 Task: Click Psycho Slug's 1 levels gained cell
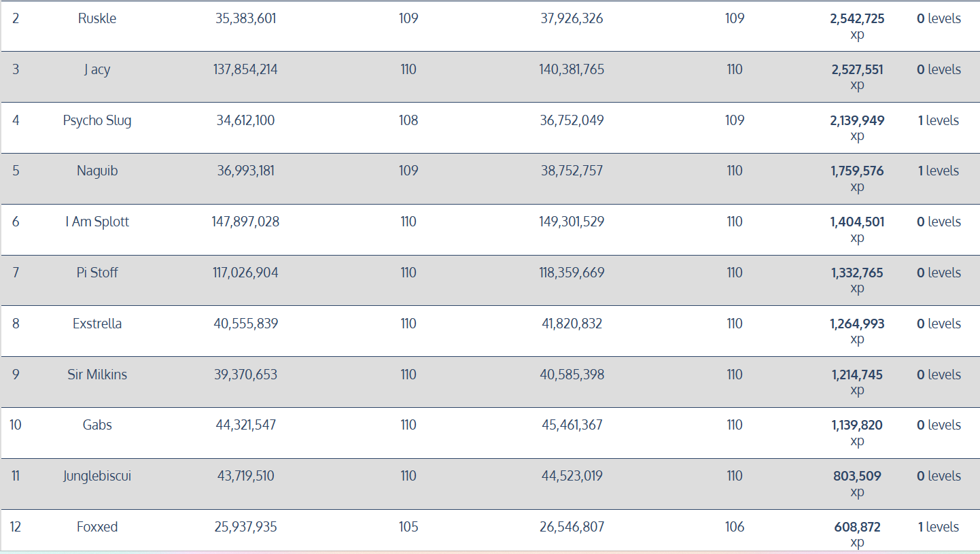tap(939, 121)
